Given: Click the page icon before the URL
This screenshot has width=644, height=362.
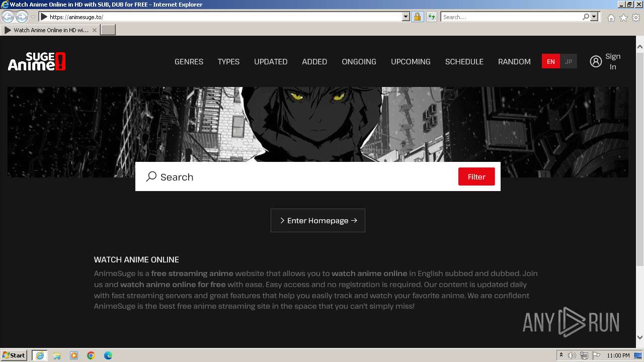Looking at the screenshot, I should coord(44,17).
